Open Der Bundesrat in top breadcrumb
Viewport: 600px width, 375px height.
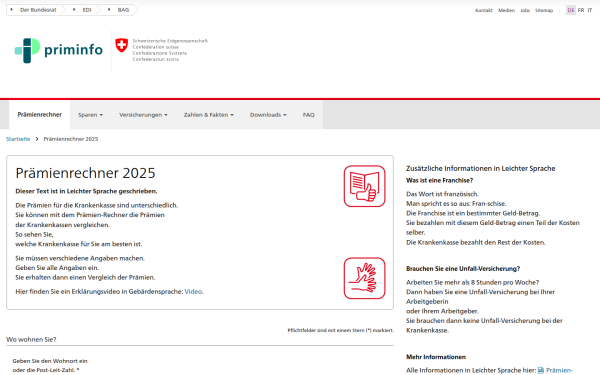coord(38,10)
